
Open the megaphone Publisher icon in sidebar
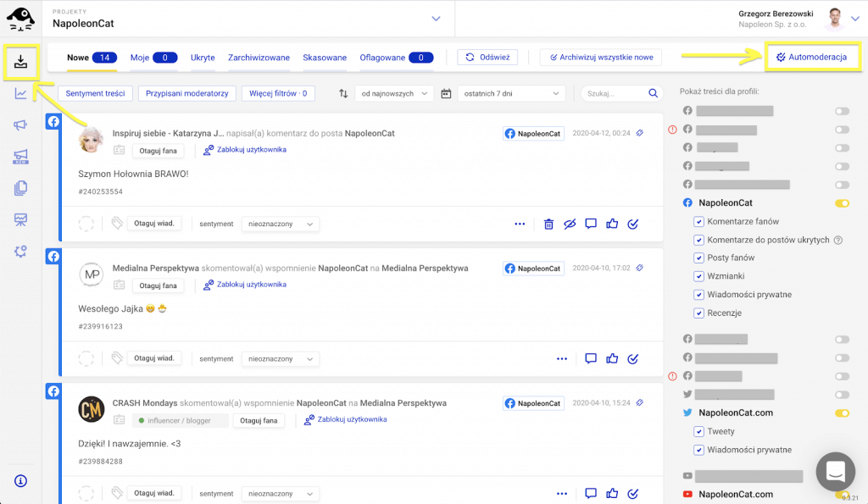(20, 125)
